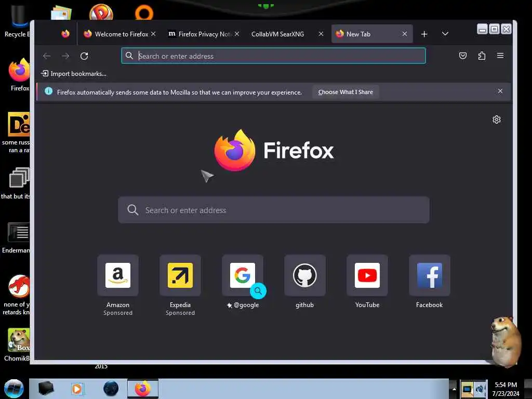Open the dark globe taskbar icon
Image resolution: width=532 pixels, height=399 pixels.
[x=111, y=389]
